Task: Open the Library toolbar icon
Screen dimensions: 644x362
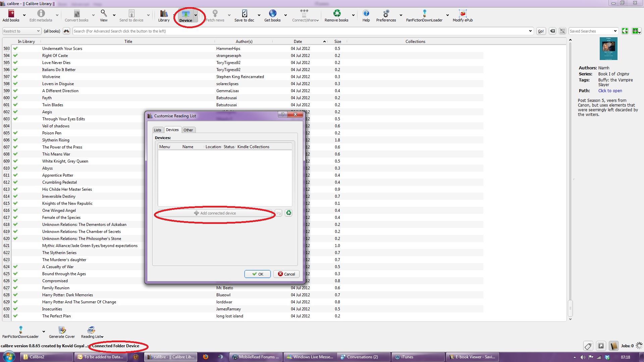Action: [x=164, y=14]
